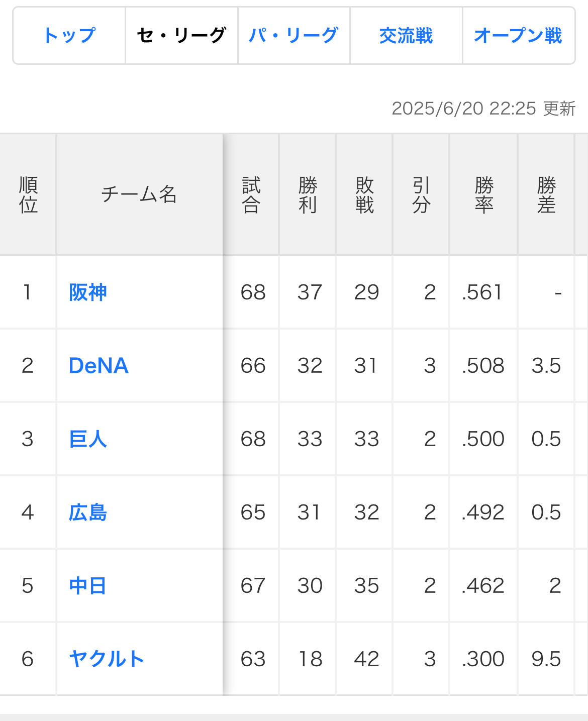Open the オープン戦 tab

[x=518, y=36]
